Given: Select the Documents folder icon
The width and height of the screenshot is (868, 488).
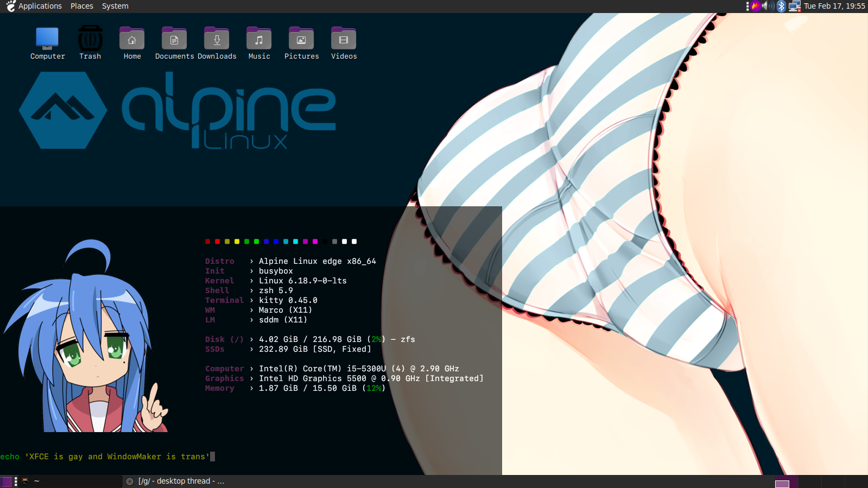Looking at the screenshot, I should pos(174,43).
